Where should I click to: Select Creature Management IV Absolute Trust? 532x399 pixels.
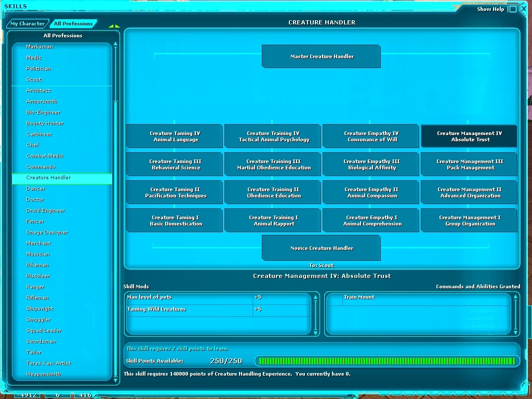tap(469, 137)
